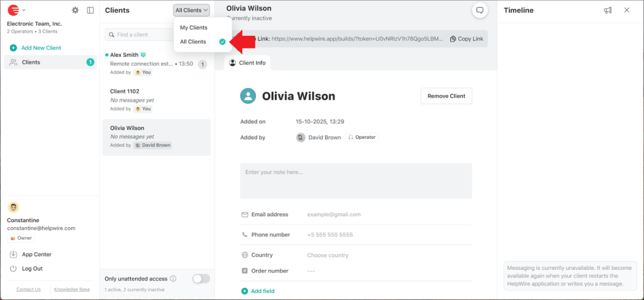Viewport: 644px width, 300px height.
Task: Open the Client 1102 entry
Action: click(x=157, y=100)
